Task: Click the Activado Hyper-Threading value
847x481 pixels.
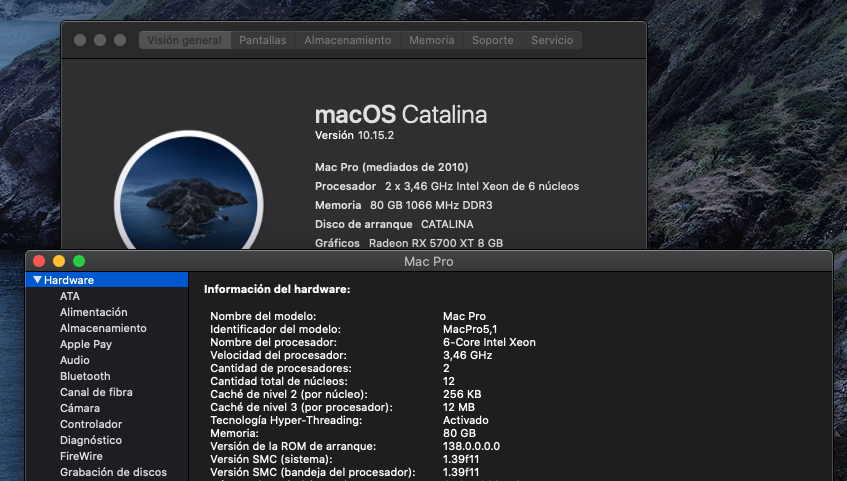Action: coord(466,420)
